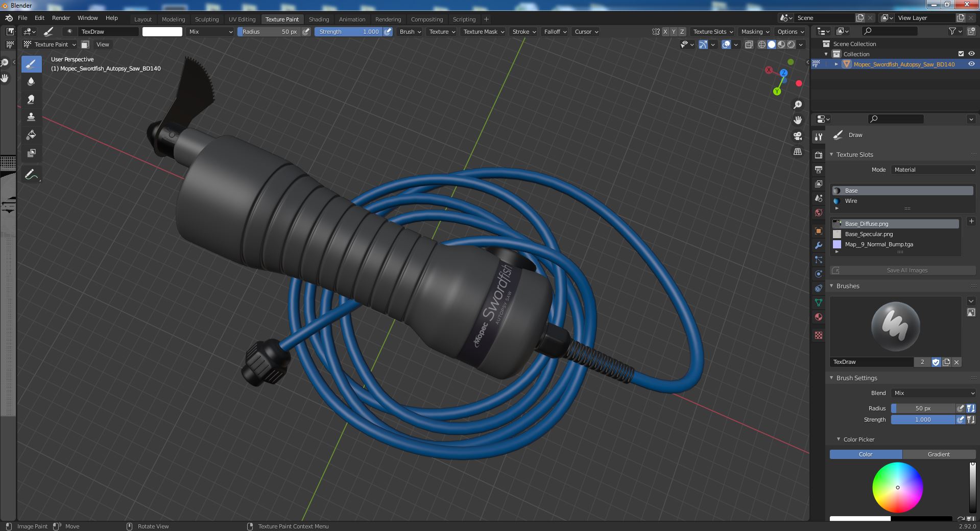
Task: Open the Brush settings dropdown
Action: 410,32
